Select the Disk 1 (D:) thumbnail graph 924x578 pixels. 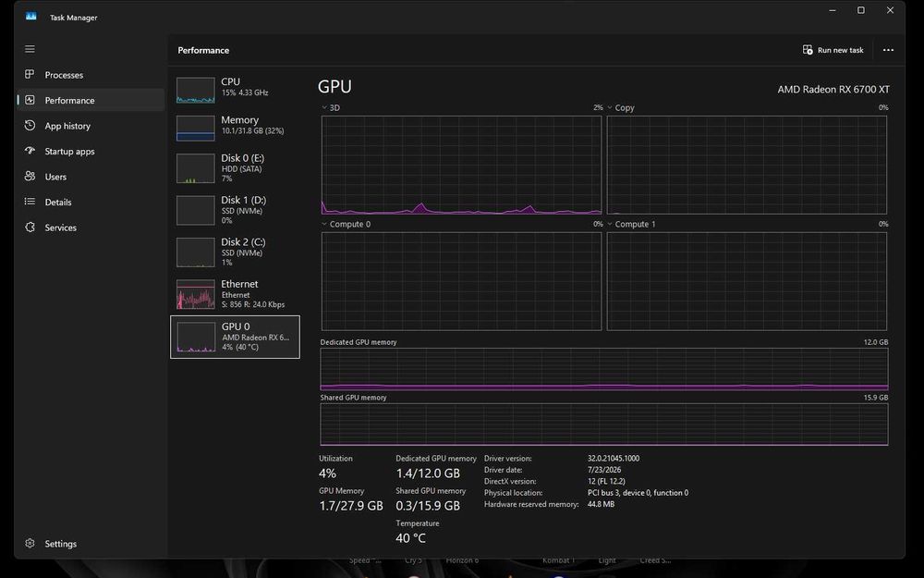pos(196,211)
